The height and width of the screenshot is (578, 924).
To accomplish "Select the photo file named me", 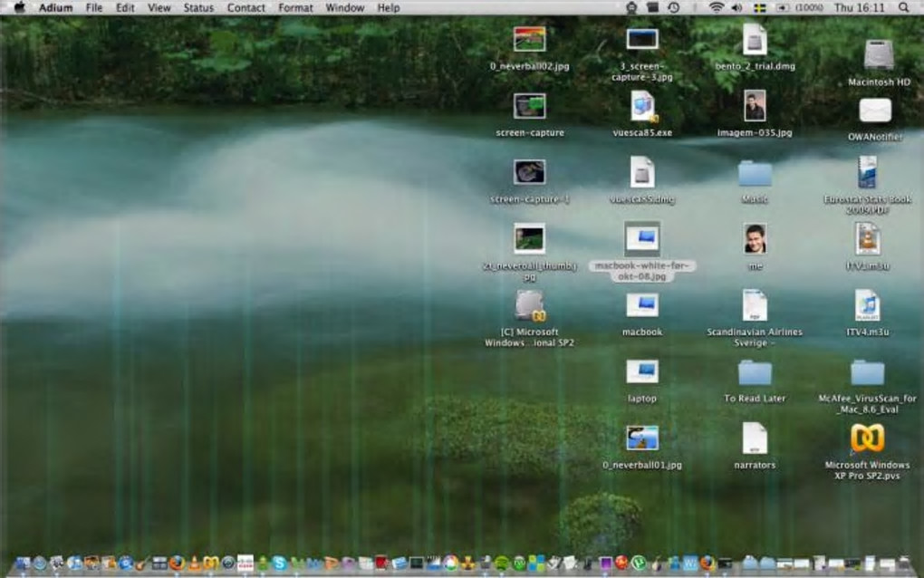I will coord(755,239).
